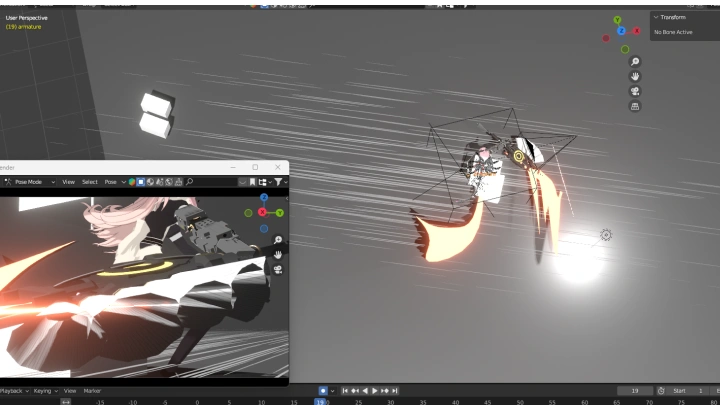Click blue Z axis in small window gizmo
The height and width of the screenshot is (405, 720).
click(x=264, y=197)
